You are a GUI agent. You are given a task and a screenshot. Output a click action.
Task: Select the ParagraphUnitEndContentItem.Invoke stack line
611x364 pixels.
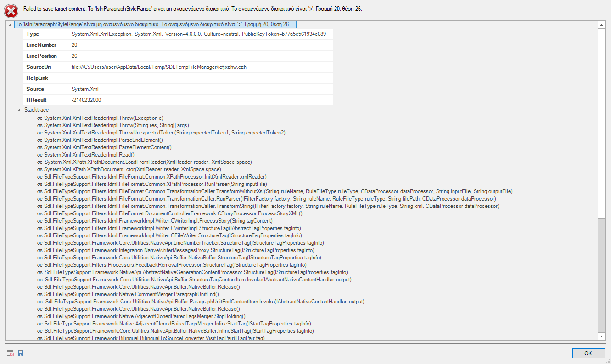tap(201, 302)
